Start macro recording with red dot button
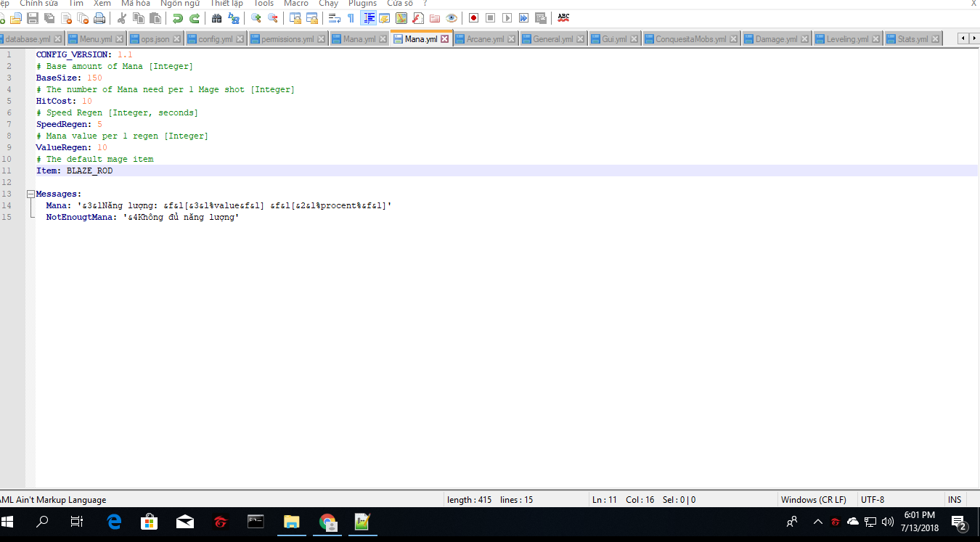This screenshot has height=542, width=980. 473,18
